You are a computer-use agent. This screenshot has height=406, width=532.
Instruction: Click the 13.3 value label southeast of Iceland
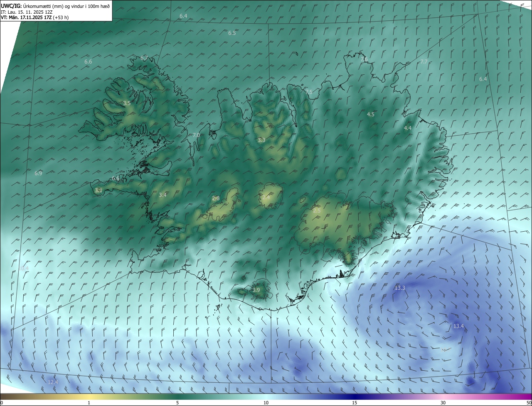pos(400,288)
